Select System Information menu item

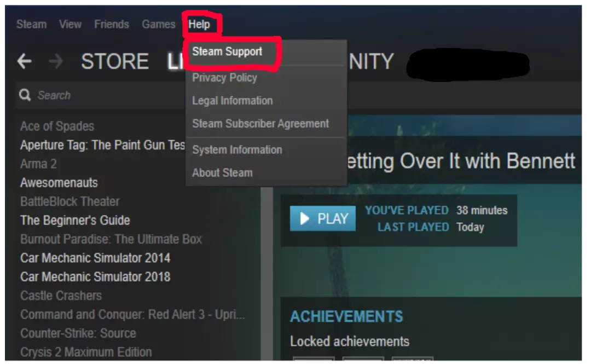point(237,150)
